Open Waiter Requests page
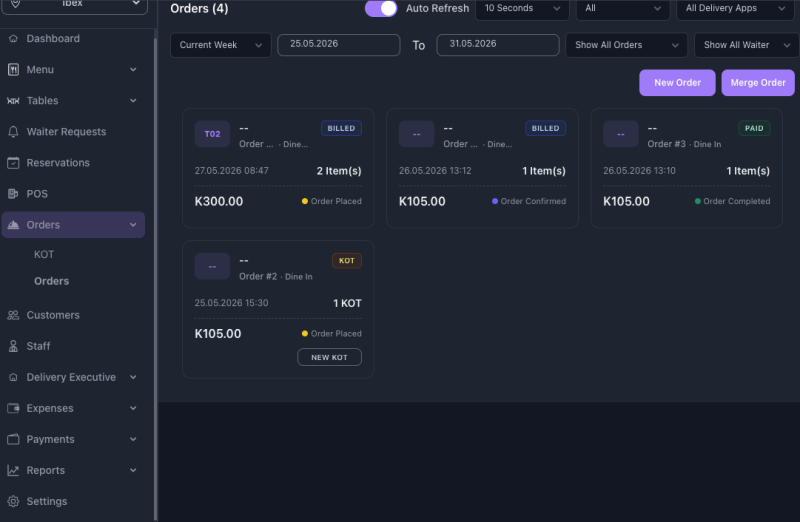Viewport: 800px width, 522px height. point(66,132)
